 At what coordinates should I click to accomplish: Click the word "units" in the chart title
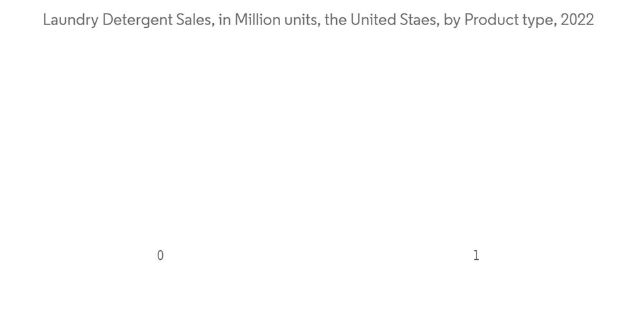point(298,20)
